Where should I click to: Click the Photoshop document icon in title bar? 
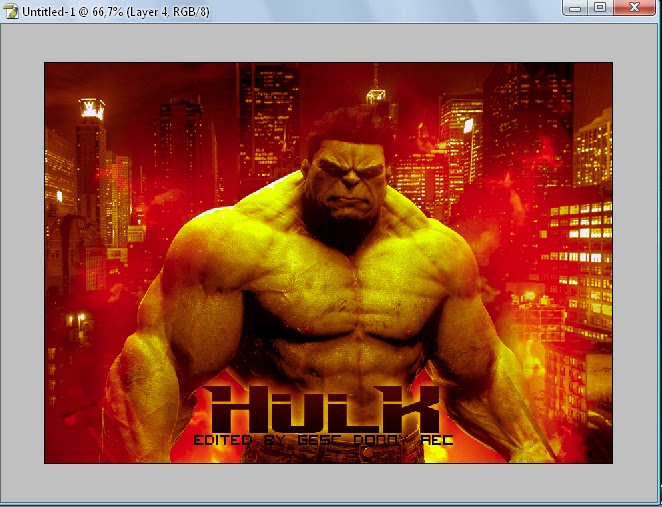coord(11,11)
